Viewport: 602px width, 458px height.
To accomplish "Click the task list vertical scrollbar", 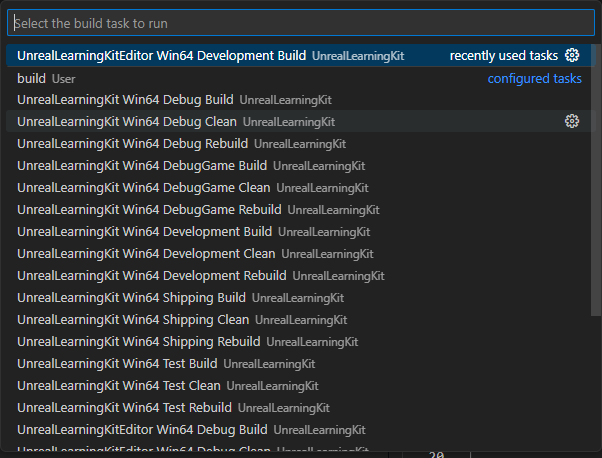I will pyautogui.click(x=595, y=180).
